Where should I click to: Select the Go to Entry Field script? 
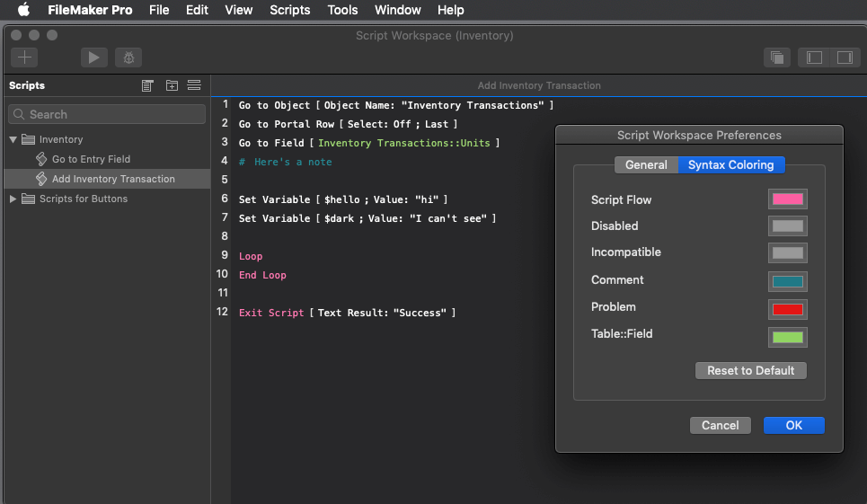pyautogui.click(x=107, y=159)
